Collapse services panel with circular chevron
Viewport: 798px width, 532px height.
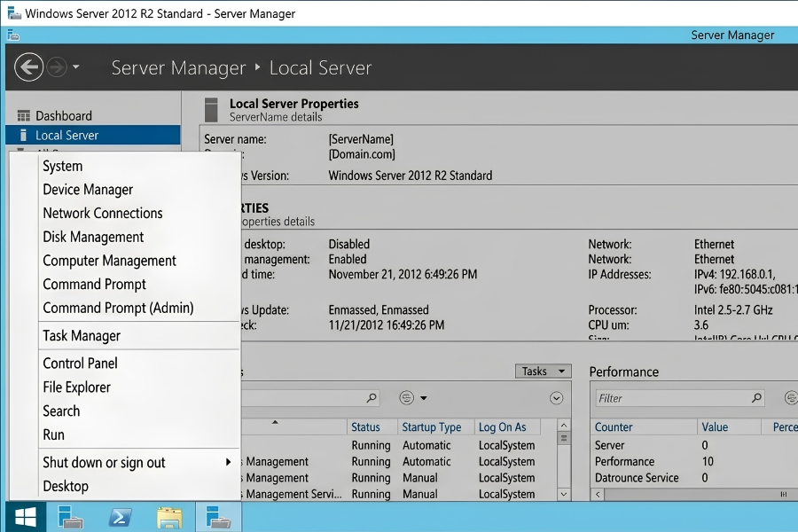556,398
